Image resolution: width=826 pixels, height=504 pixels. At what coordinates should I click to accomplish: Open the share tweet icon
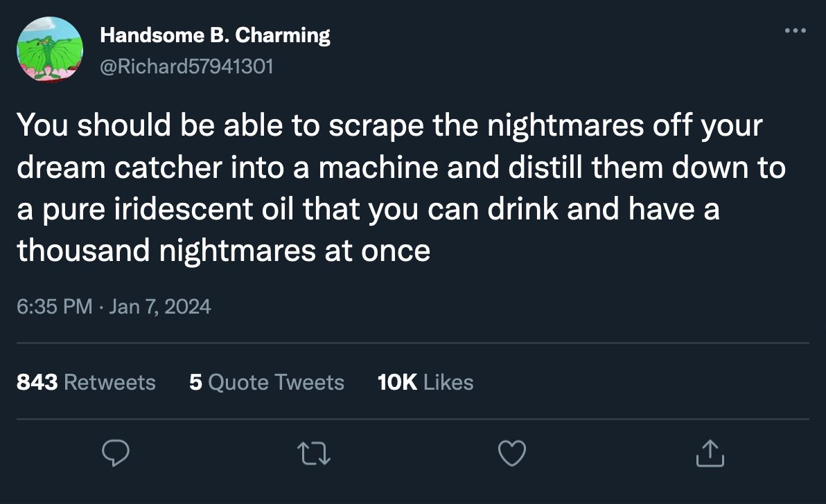pos(710,454)
